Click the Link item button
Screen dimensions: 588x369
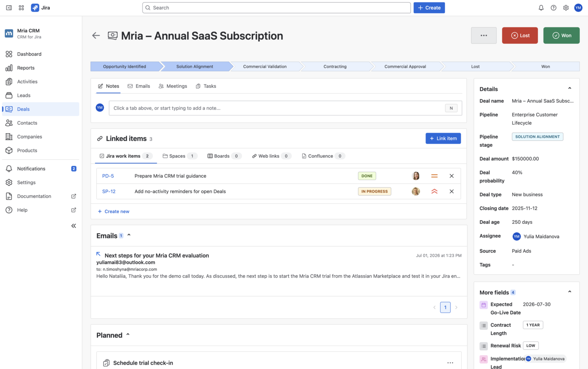coord(443,138)
